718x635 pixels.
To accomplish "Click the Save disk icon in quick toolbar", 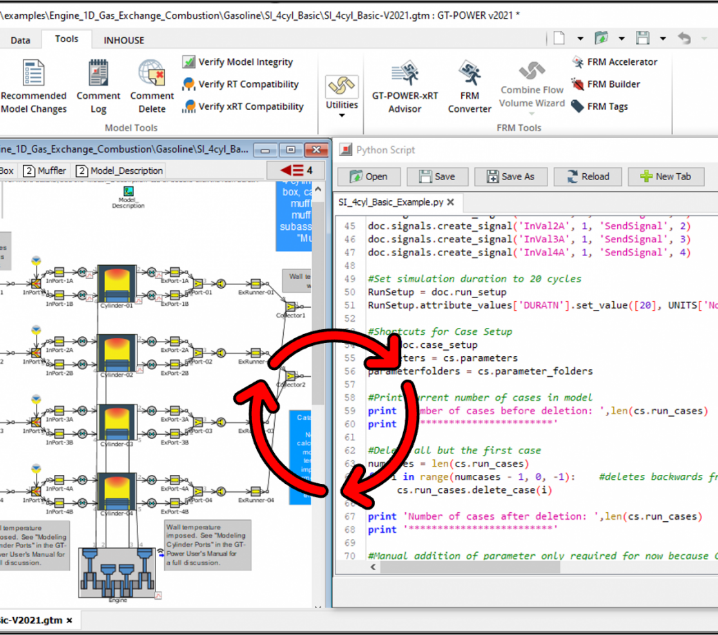I will click(642, 38).
